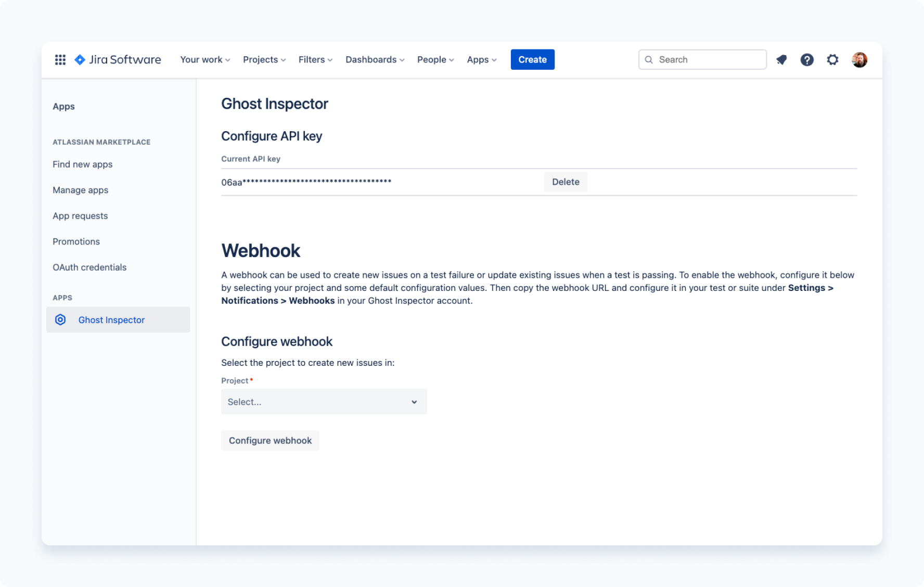Click the Configure webhook button
The height and width of the screenshot is (587, 924).
pos(270,440)
